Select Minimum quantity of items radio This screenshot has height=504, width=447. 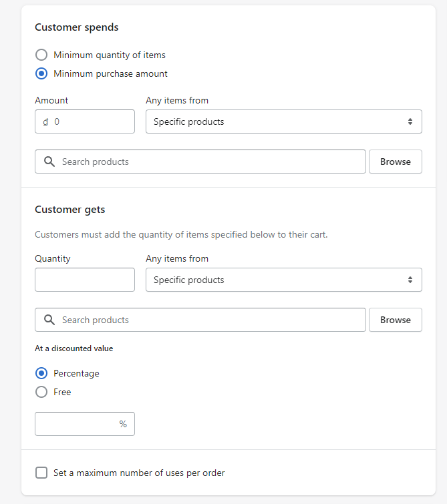41,55
